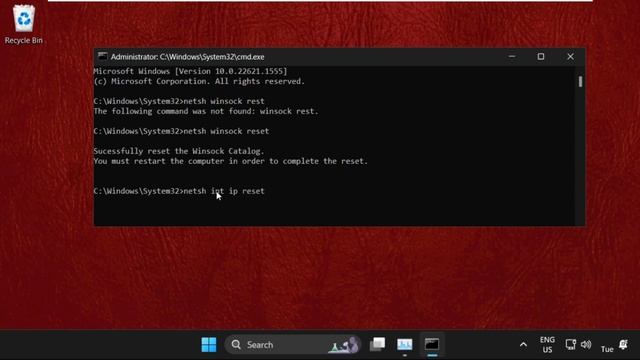
Task: Click the Microsoft Windows version line
Action: (190, 71)
